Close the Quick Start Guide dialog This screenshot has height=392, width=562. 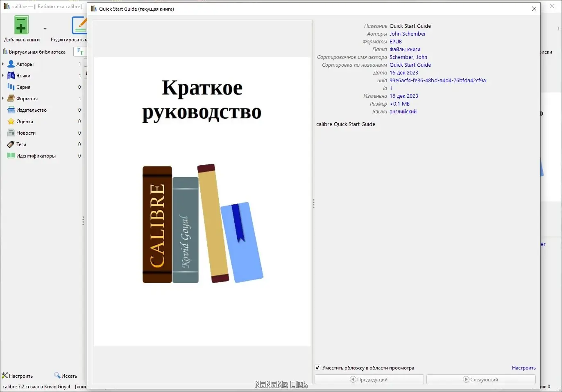(x=534, y=9)
